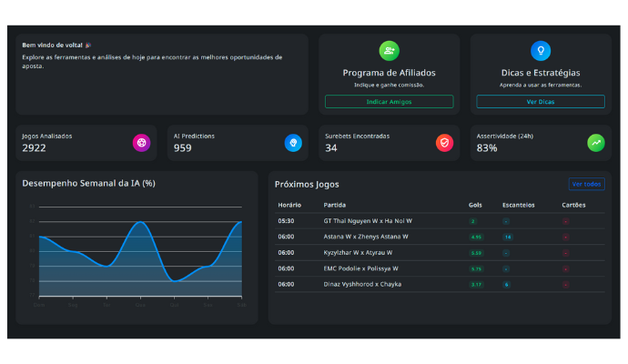The image size is (628, 364).
Task: Click the 14 corners badge in Escanteios column
Action: 508,237
